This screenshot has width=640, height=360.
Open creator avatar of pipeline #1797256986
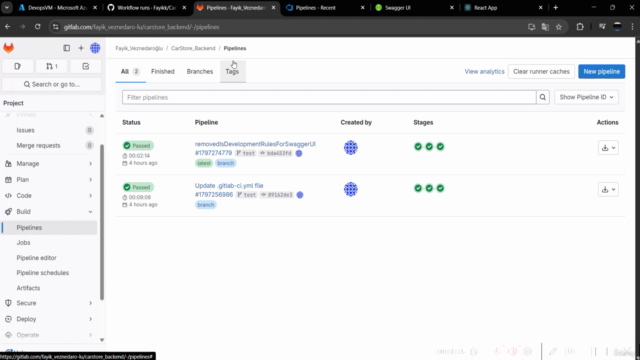point(351,189)
